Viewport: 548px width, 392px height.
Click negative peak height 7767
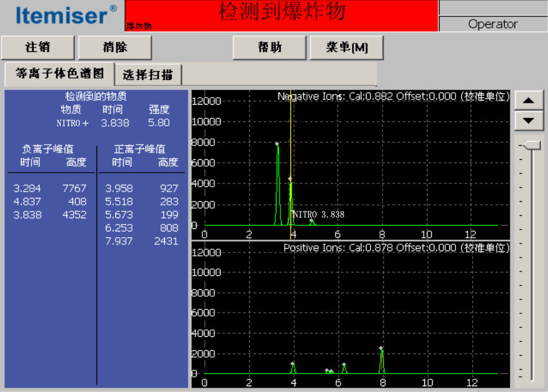[x=74, y=188]
